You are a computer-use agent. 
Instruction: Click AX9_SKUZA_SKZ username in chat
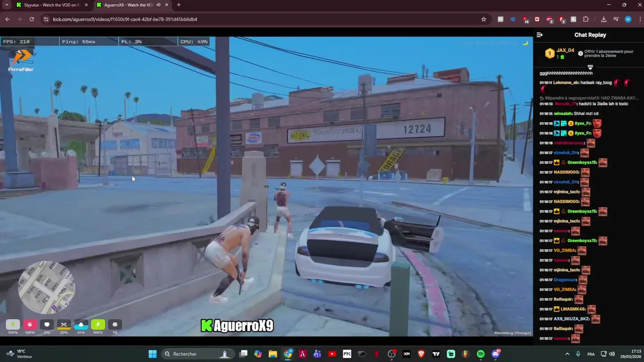tap(572, 319)
